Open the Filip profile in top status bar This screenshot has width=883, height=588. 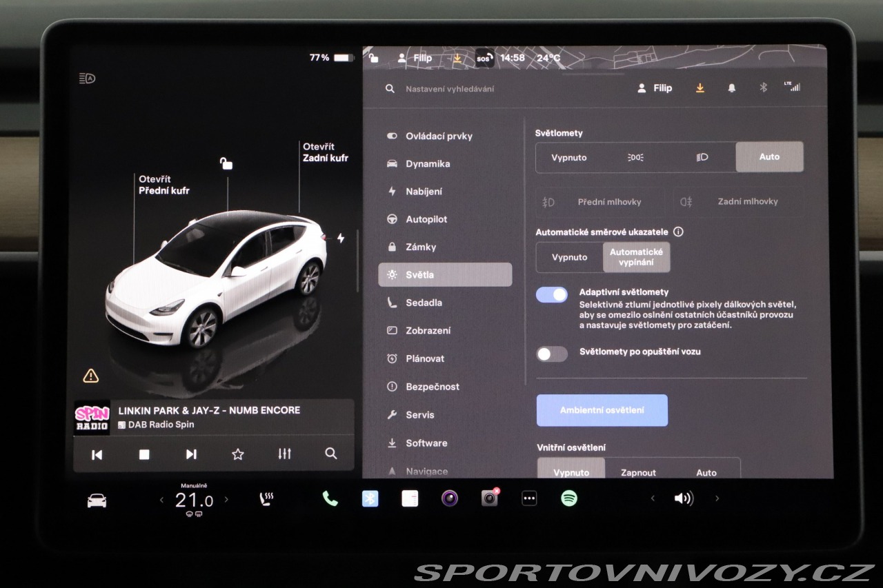(415, 58)
